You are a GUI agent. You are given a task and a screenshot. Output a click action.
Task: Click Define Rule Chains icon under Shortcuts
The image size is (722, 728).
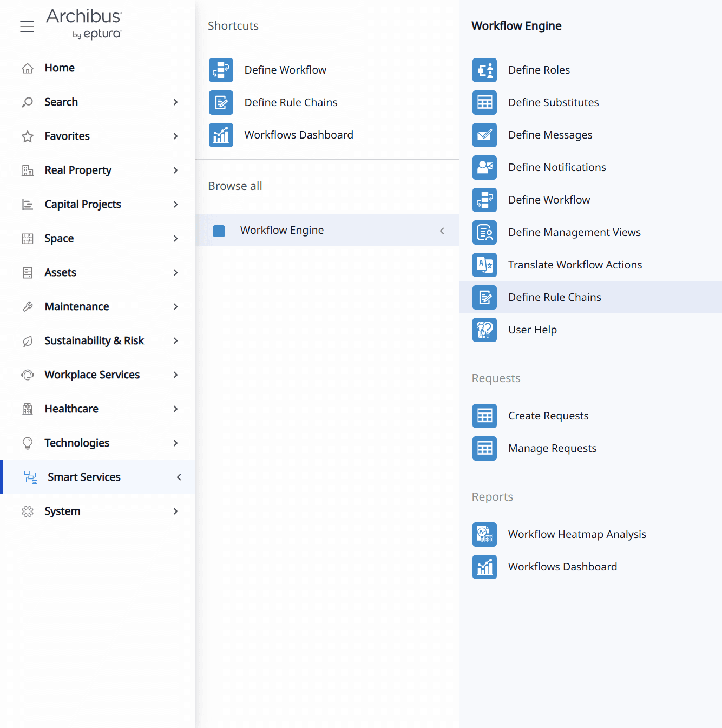[x=221, y=102]
